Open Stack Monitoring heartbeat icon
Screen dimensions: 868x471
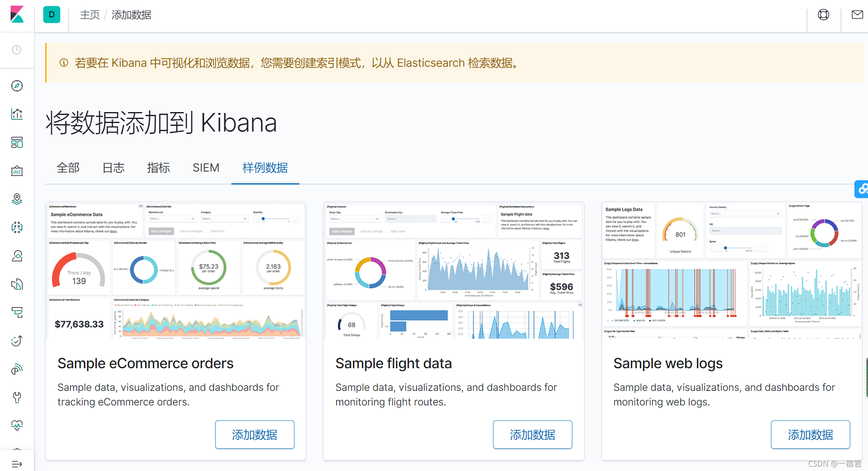17,425
